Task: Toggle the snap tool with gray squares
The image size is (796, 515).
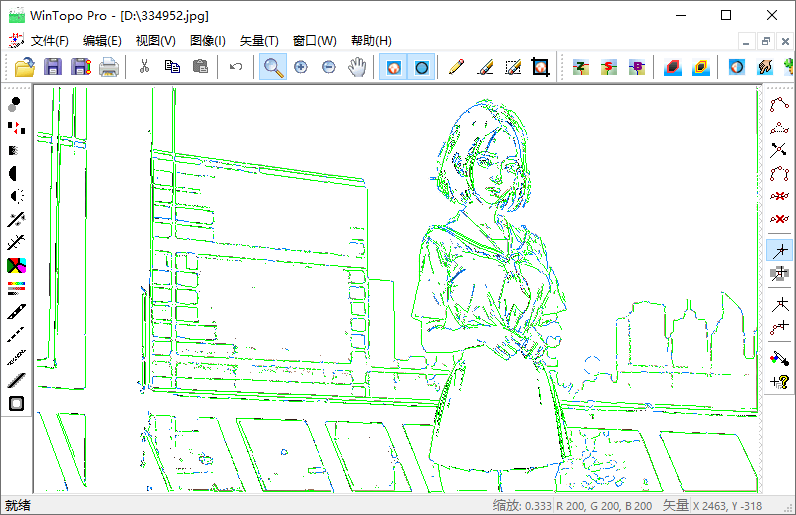Action: 779,274
